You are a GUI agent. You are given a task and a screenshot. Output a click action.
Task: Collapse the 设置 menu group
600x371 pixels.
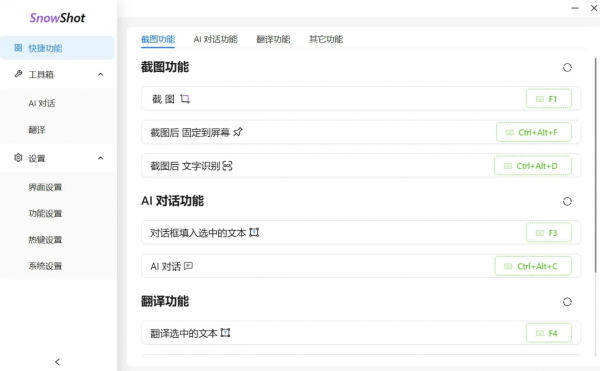coord(100,158)
